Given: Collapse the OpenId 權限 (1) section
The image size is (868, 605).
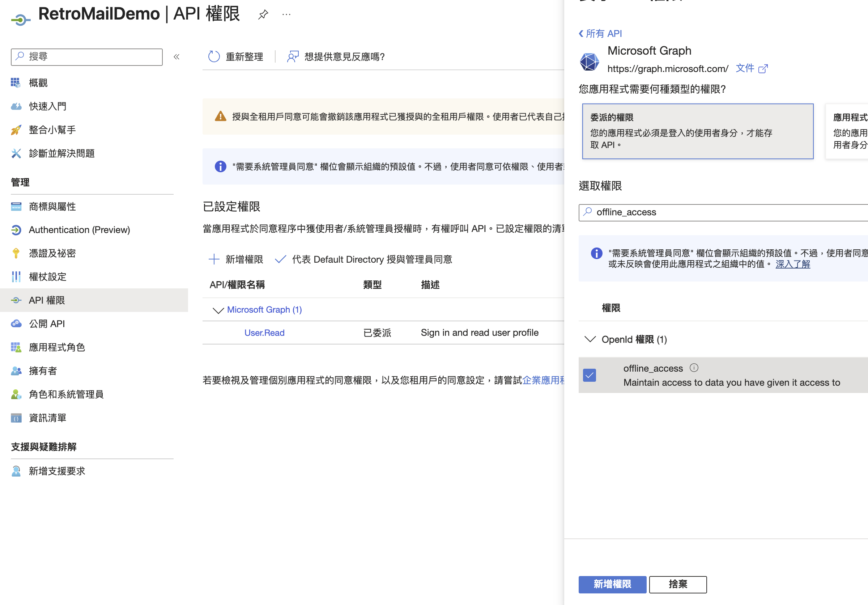Looking at the screenshot, I should 590,339.
